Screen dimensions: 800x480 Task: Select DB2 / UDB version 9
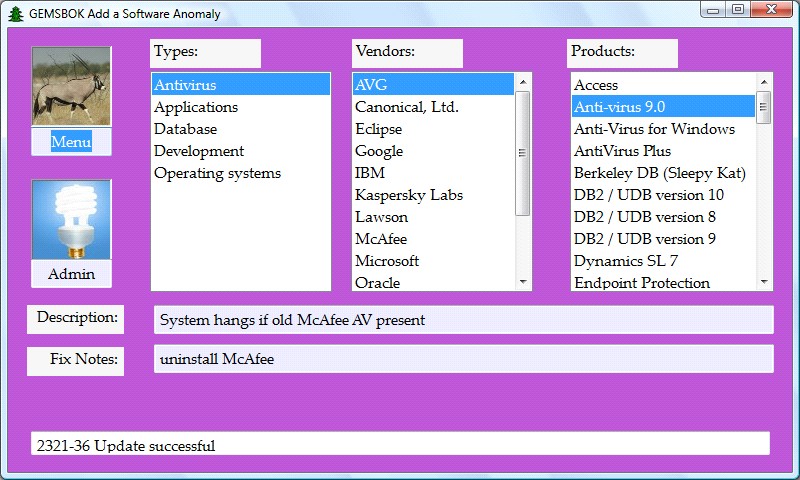663,239
